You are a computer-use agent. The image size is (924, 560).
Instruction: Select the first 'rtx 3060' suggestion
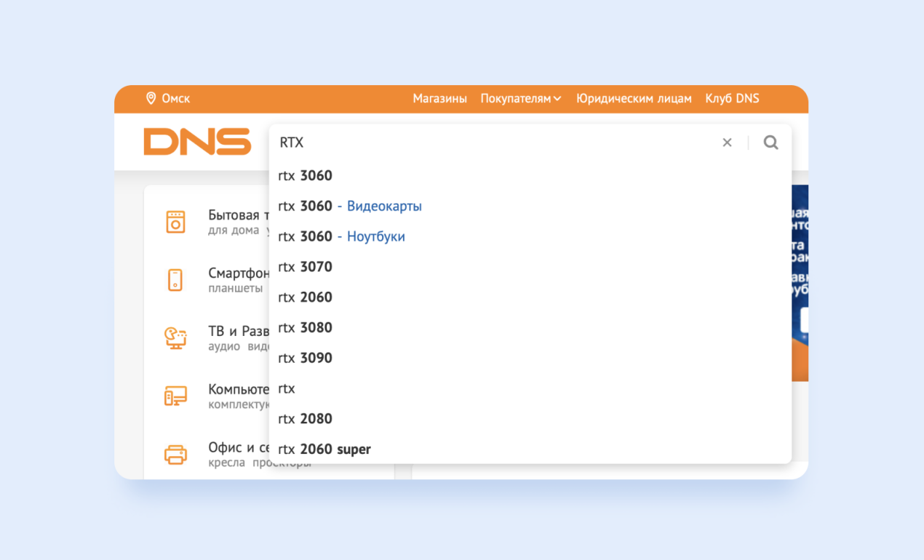(530, 175)
